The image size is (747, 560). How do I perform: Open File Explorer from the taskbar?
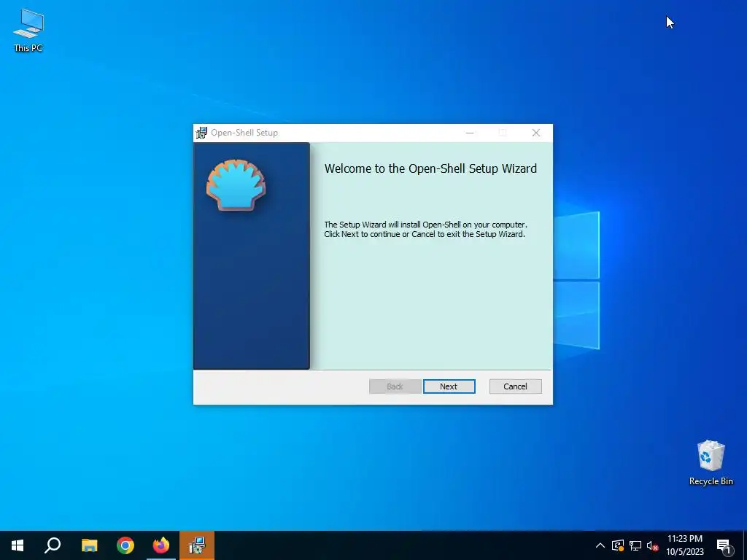click(89, 545)
